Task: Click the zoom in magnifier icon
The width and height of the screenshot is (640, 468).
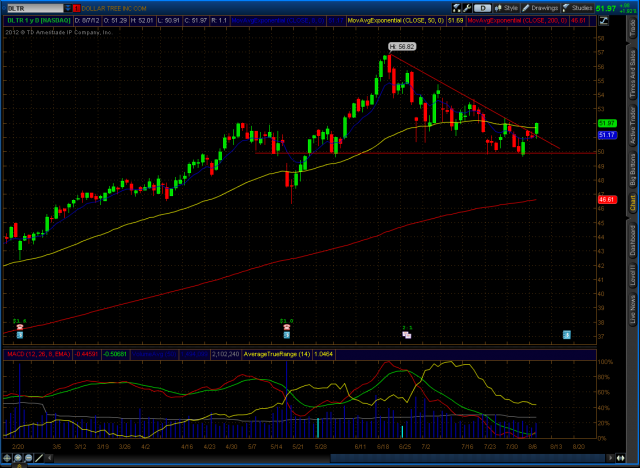Action: click(18, 458)
